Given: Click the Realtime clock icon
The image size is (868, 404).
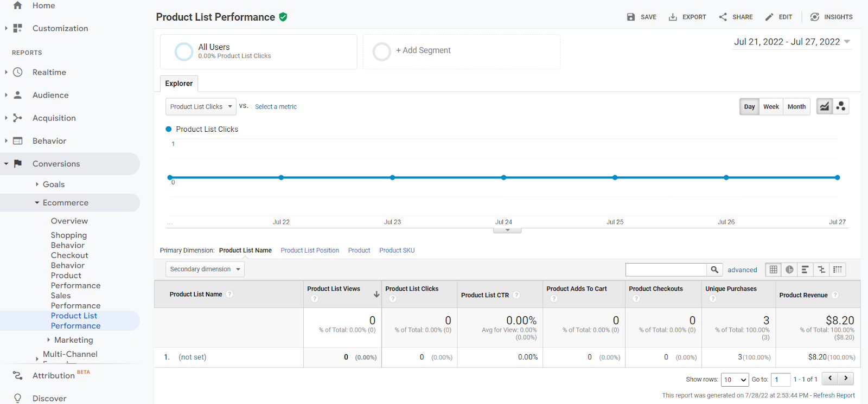Looking at the screenshot, I should [17, 72].
